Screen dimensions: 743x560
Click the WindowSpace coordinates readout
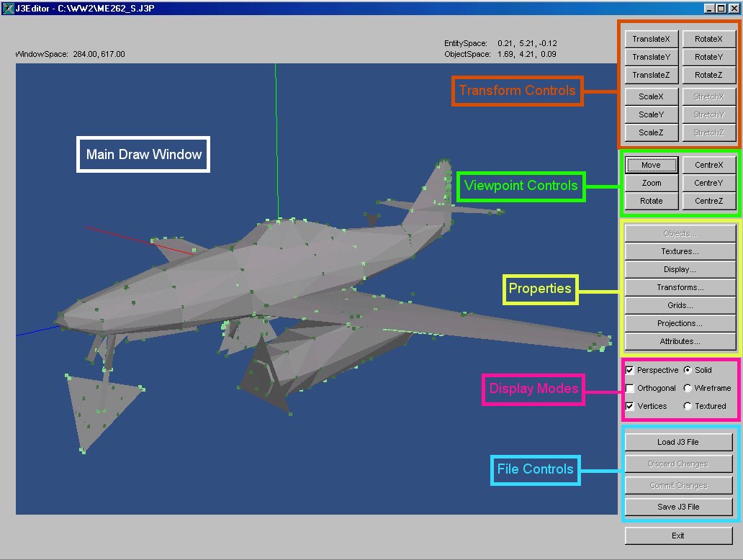pos(70,54)
